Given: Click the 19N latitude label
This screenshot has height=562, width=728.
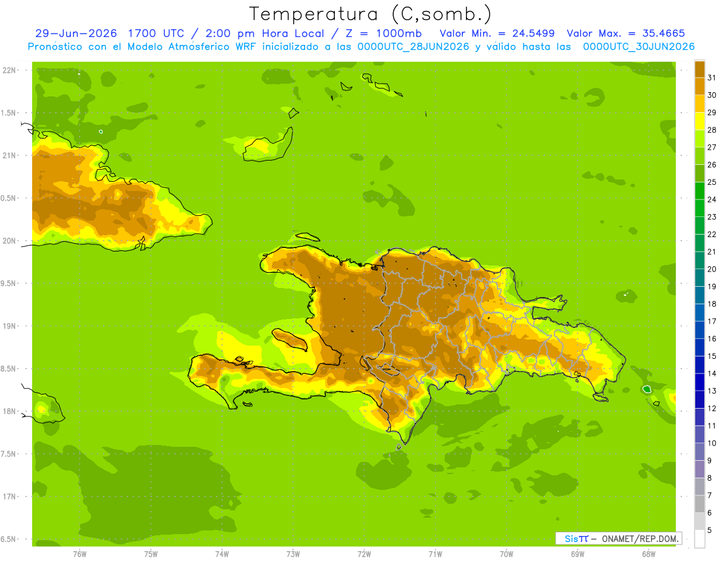Looking at the screenshot, I should (x=9, y=326).
